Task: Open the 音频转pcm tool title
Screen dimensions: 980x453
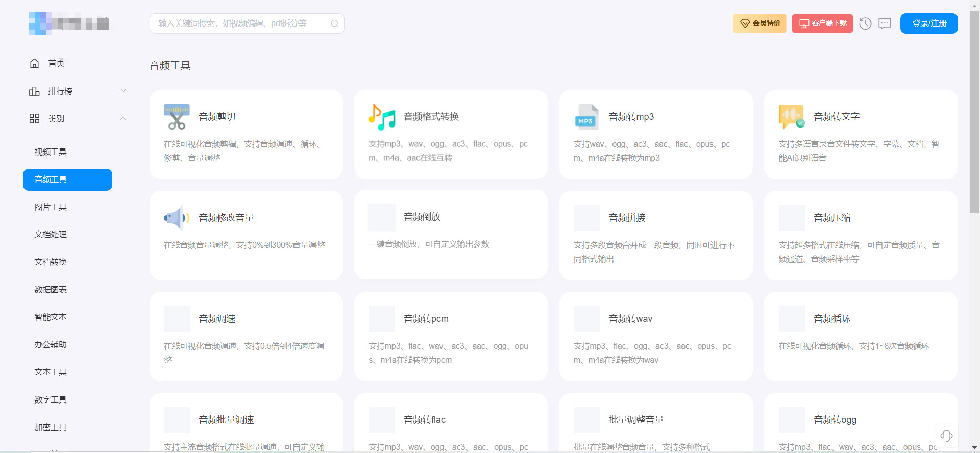Action: pyautogui.click(x=426, y=319)
